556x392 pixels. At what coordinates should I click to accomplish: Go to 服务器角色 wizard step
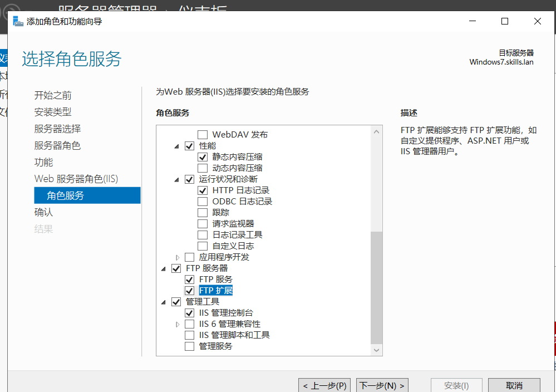tap(57, 145)
